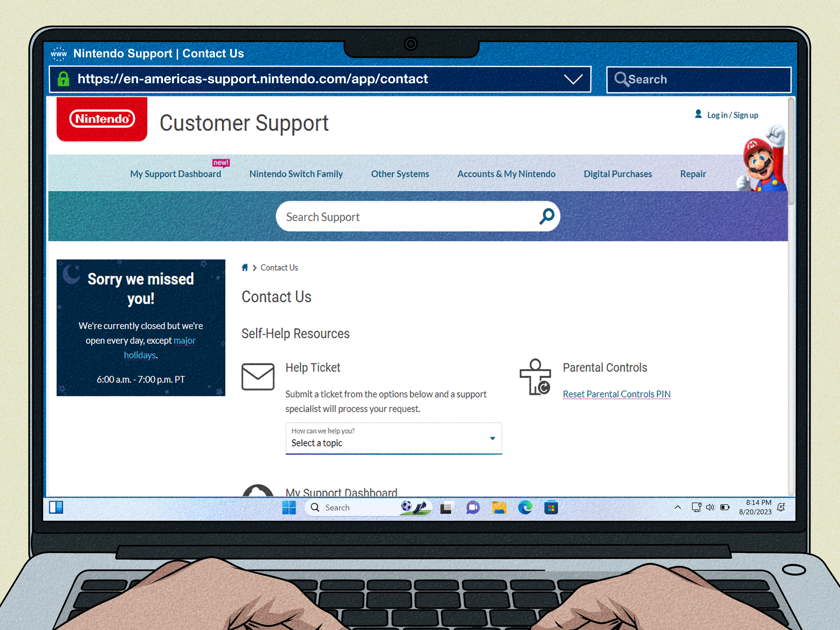Click the Mario character image
840x630 pixels.
pos(762,157)
